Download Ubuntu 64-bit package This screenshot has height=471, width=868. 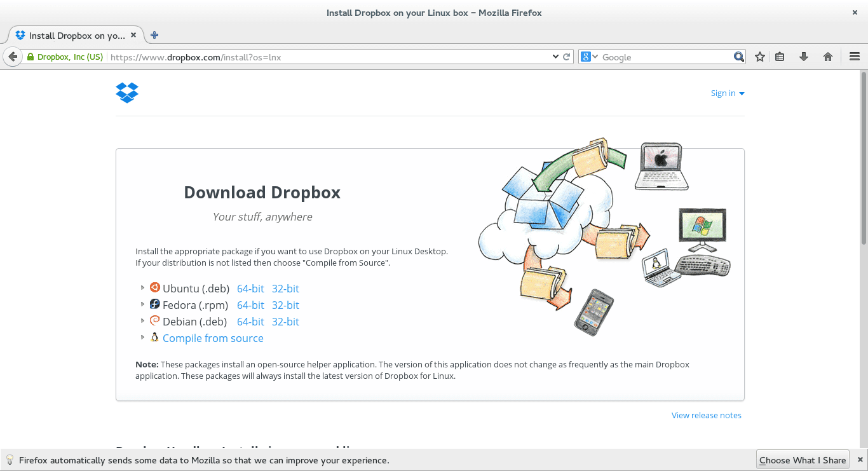[x=250, y=289]
